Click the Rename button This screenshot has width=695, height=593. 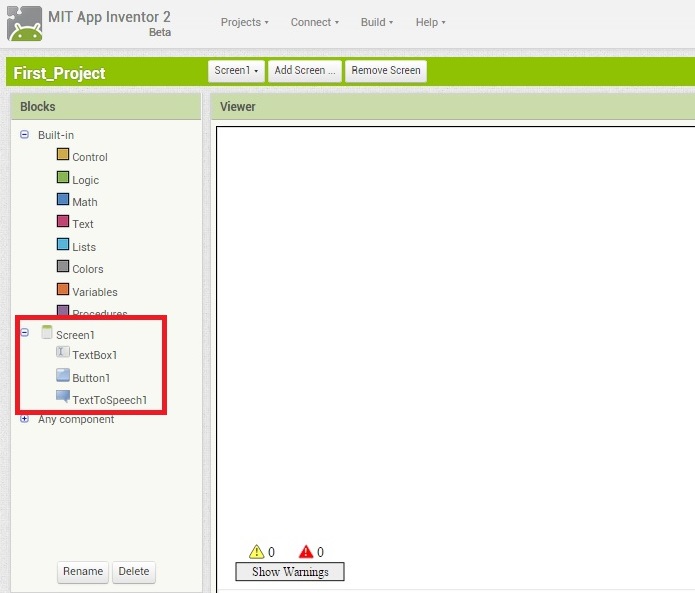pos(83,572)
